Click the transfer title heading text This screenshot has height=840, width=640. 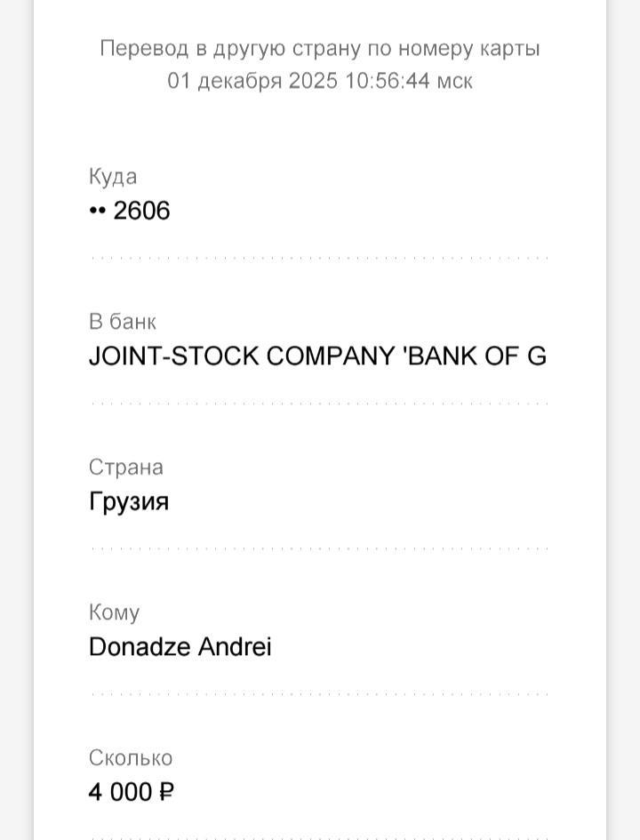point(319,48)
